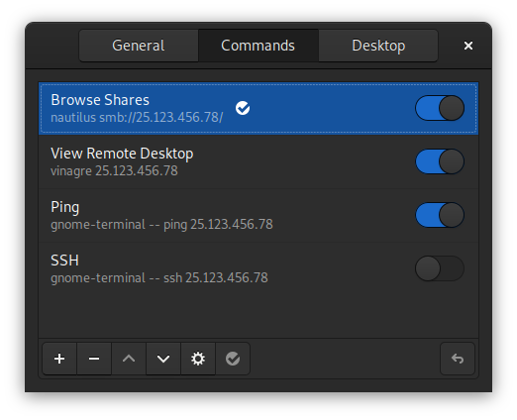The width and height of the screenshot is (517, 420).
Task: Select View Remote Desktop title
Action: point(122,154)
